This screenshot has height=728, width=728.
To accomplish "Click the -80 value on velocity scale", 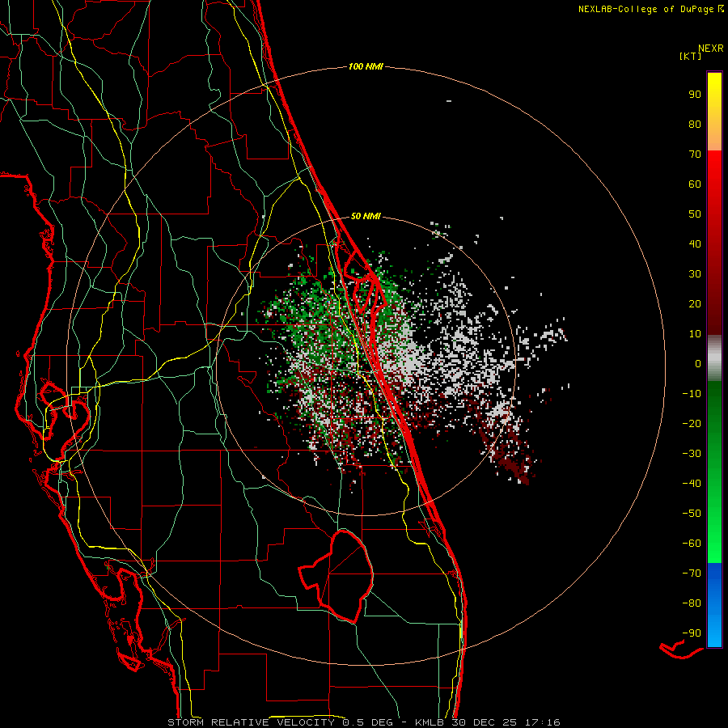I will pyautogui.click(x=692, y=603).
